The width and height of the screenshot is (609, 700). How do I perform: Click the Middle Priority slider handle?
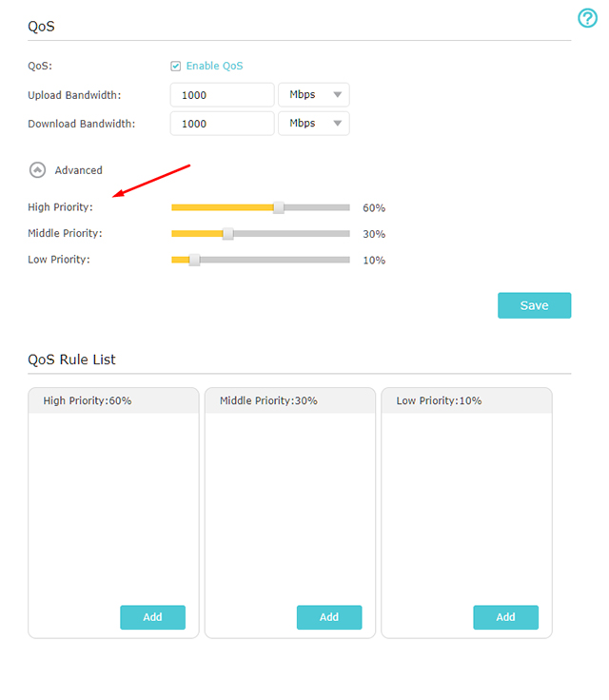pos(227,233)
